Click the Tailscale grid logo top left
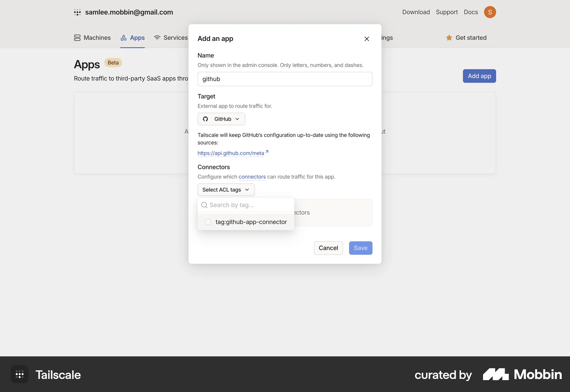 click(77, 12)
